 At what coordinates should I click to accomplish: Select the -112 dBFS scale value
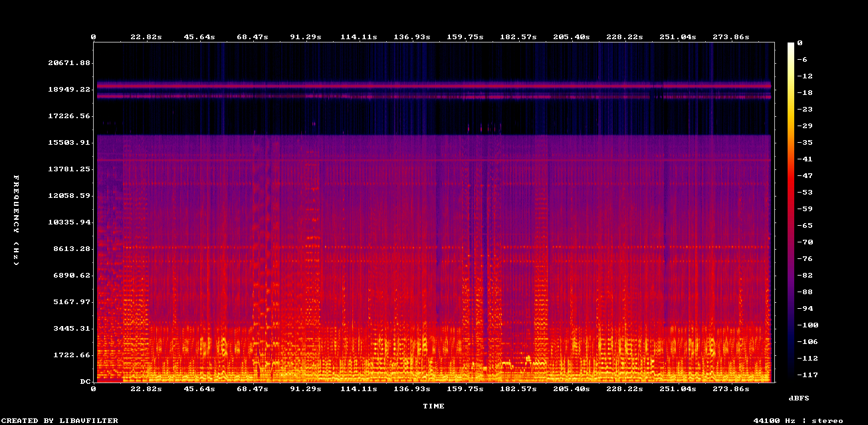(x=808, y=359)
